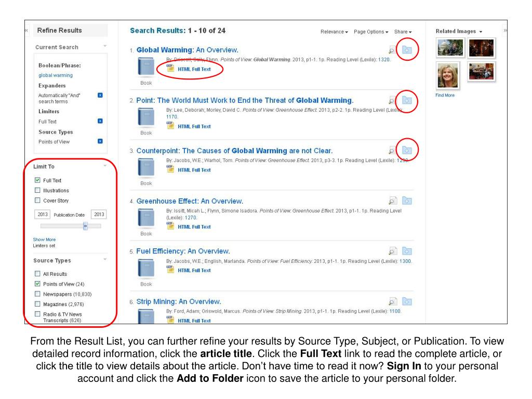Open Point: The World Must Work to End title
This screenshot has height=399, width=532.
point(245,100)
